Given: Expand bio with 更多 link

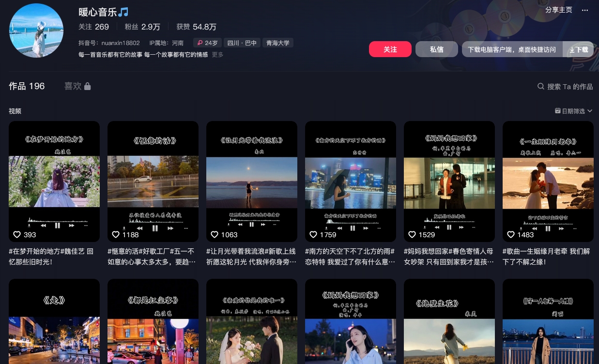Looking at the screenshot, I should tap(218, 55).
